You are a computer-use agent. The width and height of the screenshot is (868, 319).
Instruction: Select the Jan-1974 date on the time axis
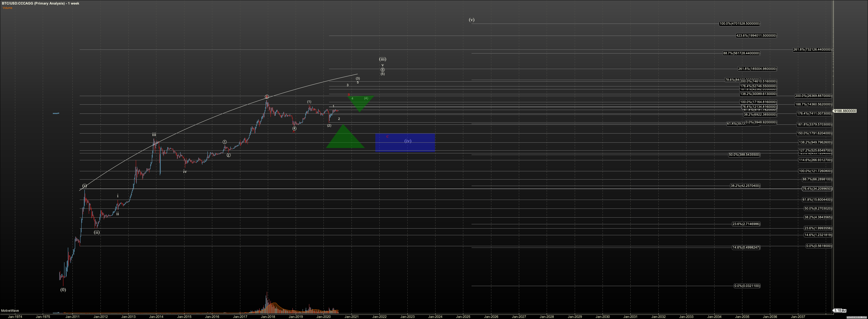pos(15,317)
